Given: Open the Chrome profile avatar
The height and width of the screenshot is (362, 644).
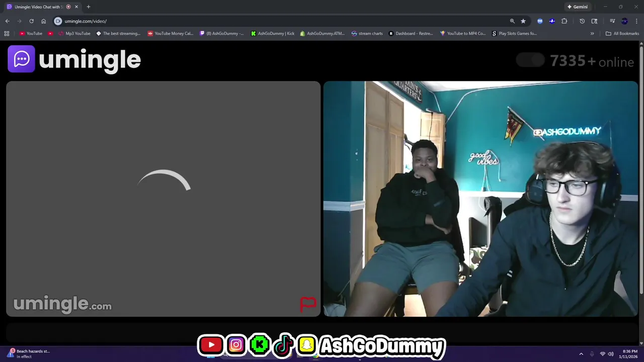Looking at the screenshot, I should pos(624,21).
